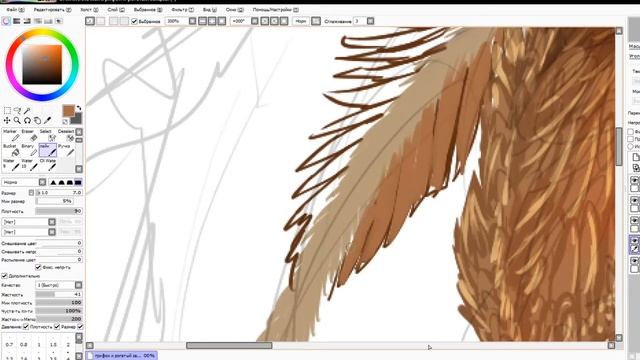Switch to the open document tab at bottom
Screen dimensions: 640x360
(x=121, y=356)
